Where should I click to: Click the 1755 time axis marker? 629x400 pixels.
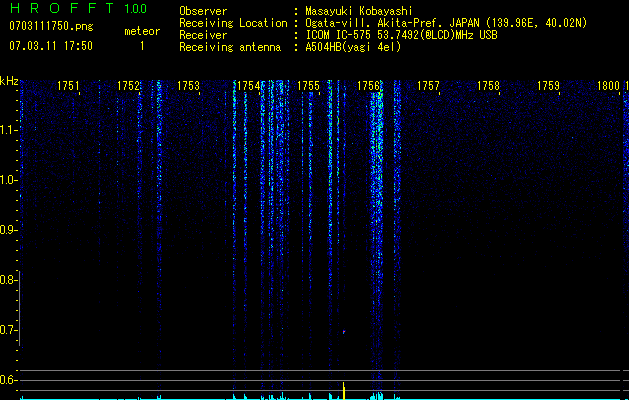pos(308,86)
